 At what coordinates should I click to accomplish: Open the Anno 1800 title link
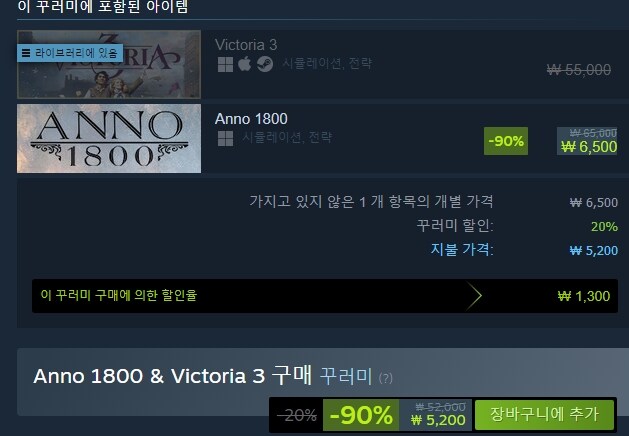251,119
